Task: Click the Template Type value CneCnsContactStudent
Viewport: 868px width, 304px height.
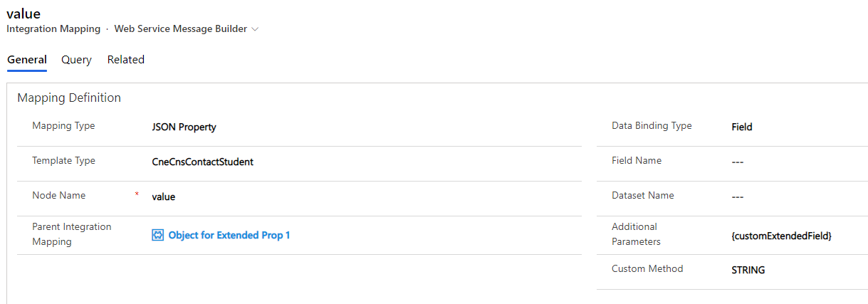Action: point(203,162)
